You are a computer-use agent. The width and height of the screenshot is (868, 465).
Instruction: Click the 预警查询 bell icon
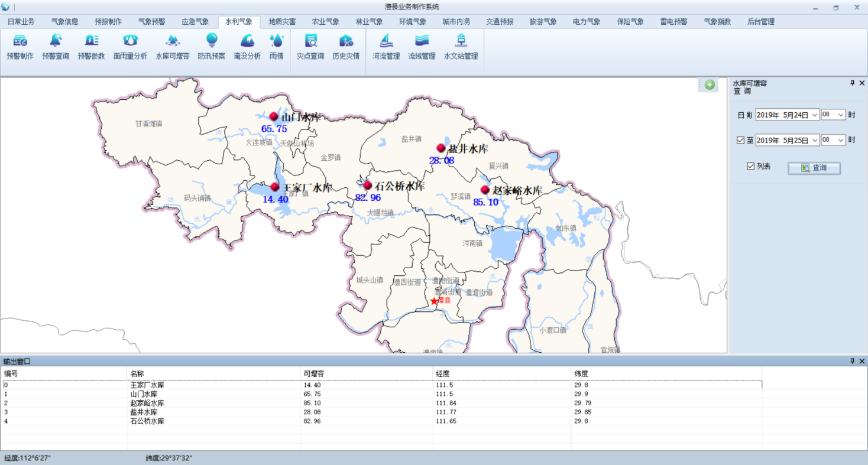56,41
